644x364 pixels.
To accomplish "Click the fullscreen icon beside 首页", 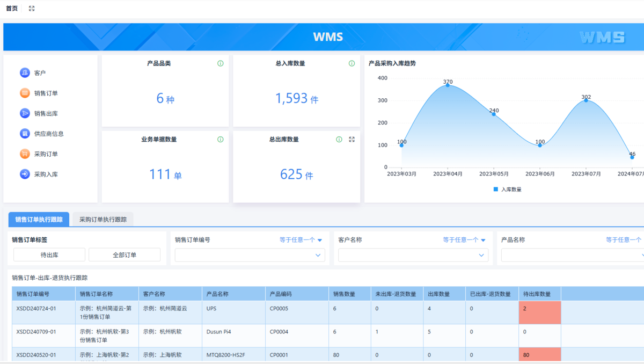I will coord(32,9).
